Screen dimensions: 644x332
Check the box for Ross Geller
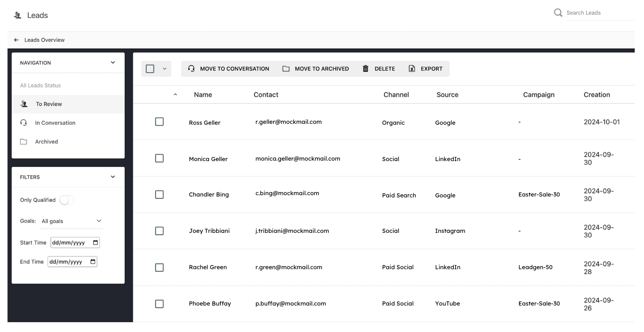159,122
